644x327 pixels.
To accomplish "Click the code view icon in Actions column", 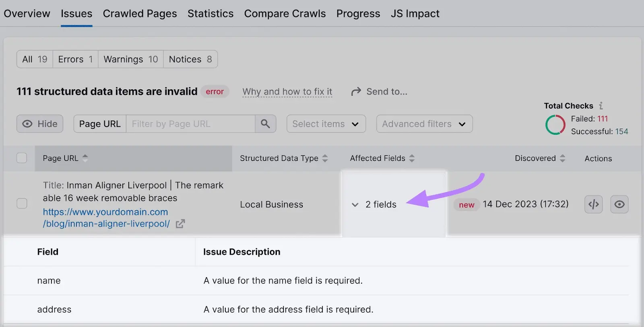I will (593, 204).
